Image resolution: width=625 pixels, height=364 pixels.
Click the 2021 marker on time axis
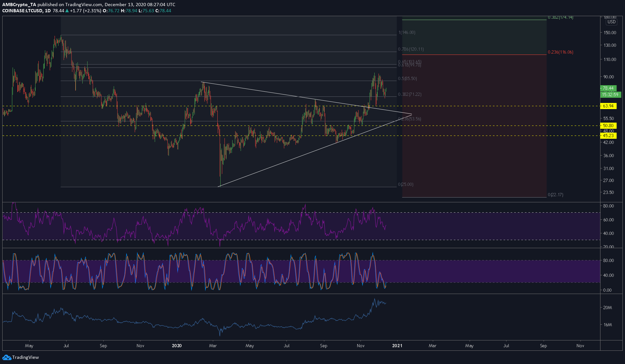(x=397, y=346)
